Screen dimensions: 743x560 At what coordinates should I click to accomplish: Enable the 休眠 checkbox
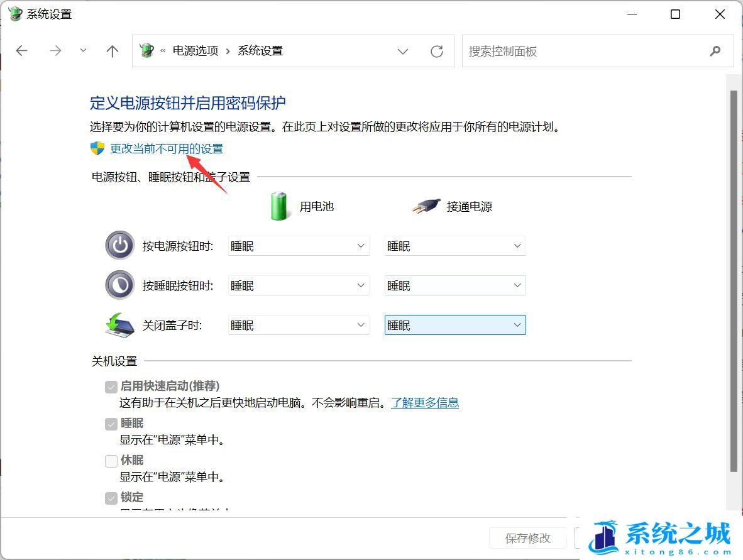click(x=111, y=461)
